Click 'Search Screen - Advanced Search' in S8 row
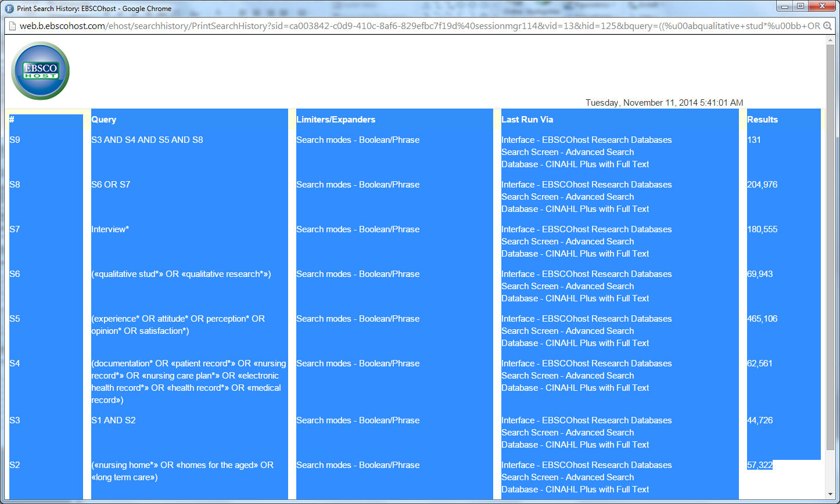The image size is (840, 504). 568,197
